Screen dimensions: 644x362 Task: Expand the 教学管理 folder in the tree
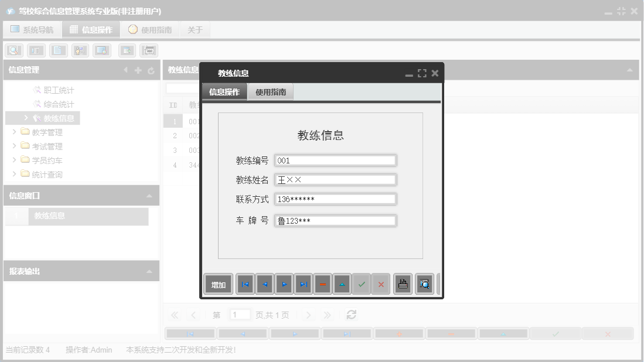[15, 132]
